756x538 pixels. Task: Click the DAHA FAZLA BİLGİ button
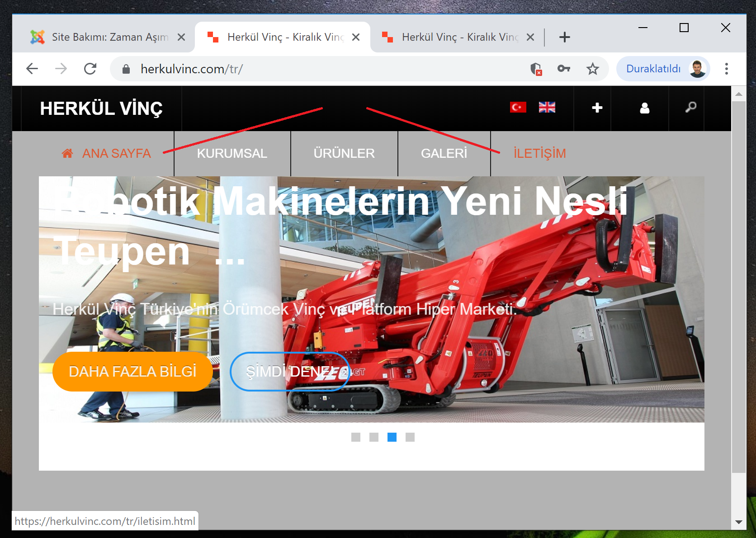[x=132, y=372]
